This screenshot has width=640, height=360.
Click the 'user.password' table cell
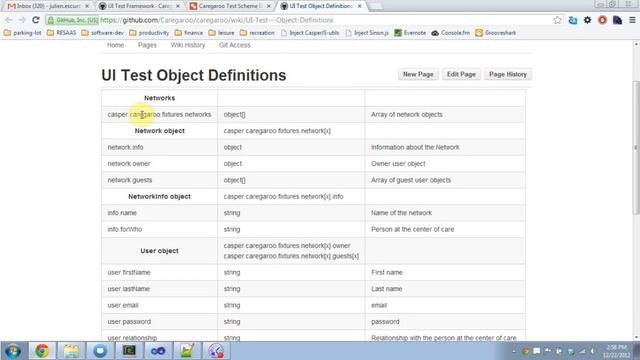[160, 322]
